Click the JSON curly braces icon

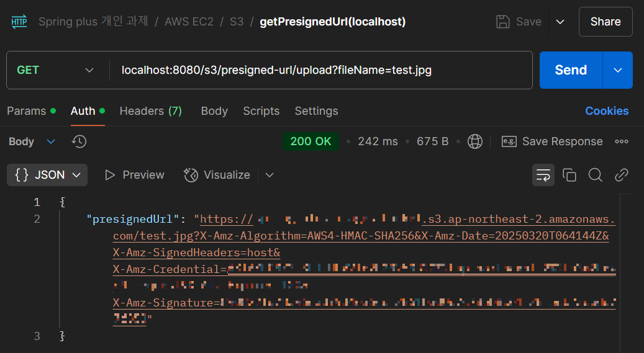click(22, 175)
